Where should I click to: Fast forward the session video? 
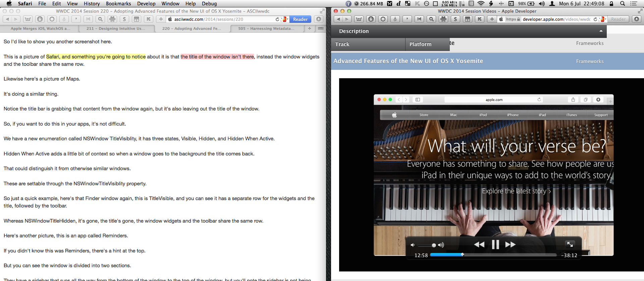[510, 244]
